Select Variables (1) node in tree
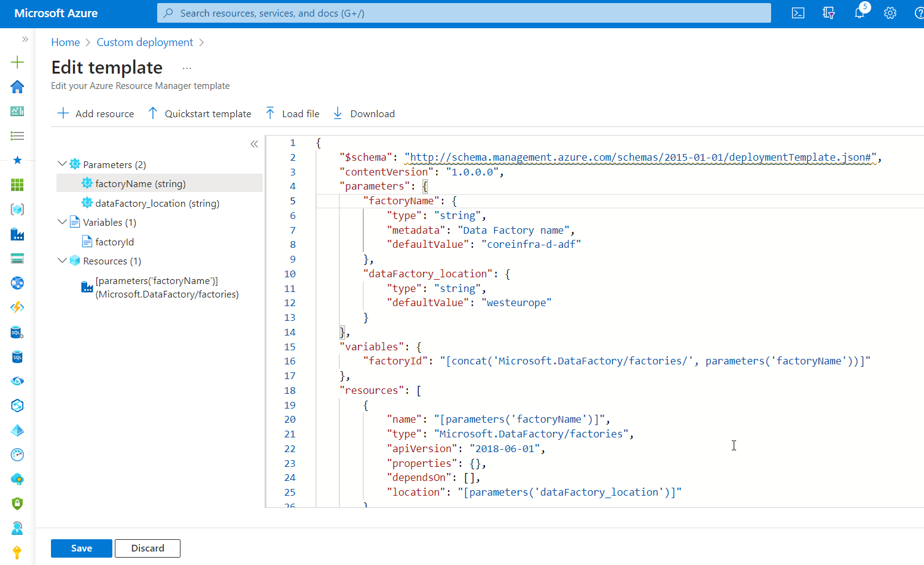The height and width of the screenshot is (565, 924). (109, 222)
